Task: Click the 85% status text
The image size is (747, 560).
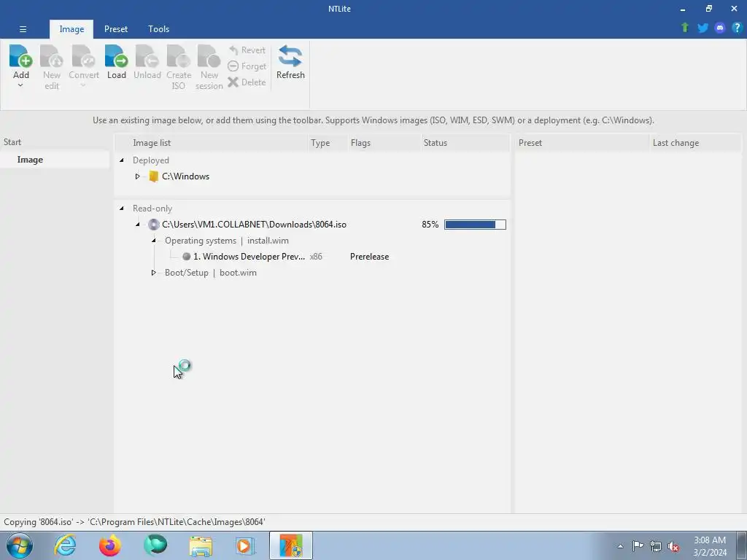Action: pos(430,225)
